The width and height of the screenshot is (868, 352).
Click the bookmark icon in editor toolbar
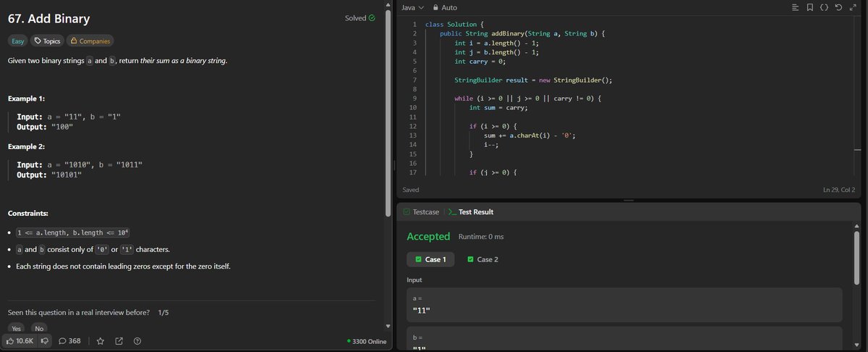point(809,7)
